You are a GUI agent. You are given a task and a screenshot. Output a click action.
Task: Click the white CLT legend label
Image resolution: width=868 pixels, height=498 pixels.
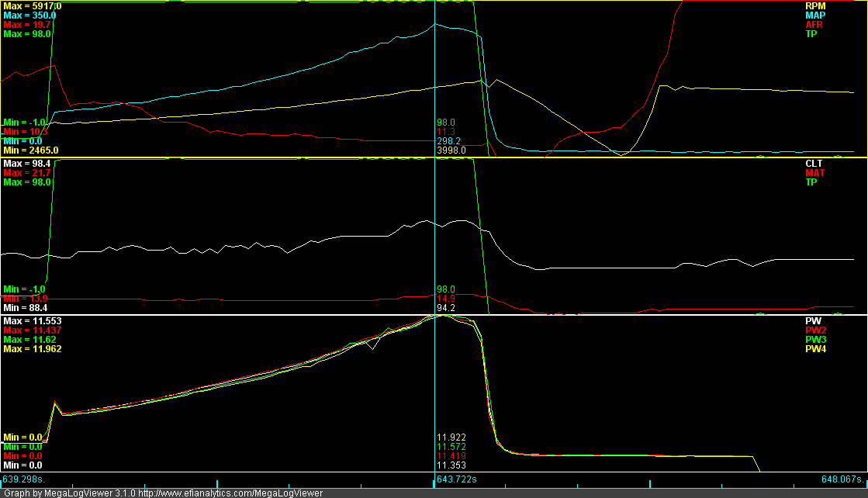click(814, 164)
